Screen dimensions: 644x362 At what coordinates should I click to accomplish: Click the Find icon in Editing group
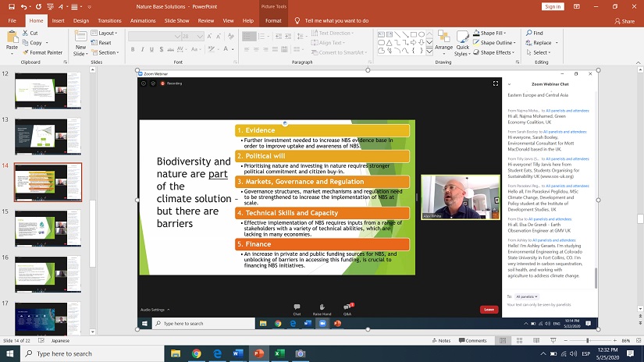pos(528,33)
